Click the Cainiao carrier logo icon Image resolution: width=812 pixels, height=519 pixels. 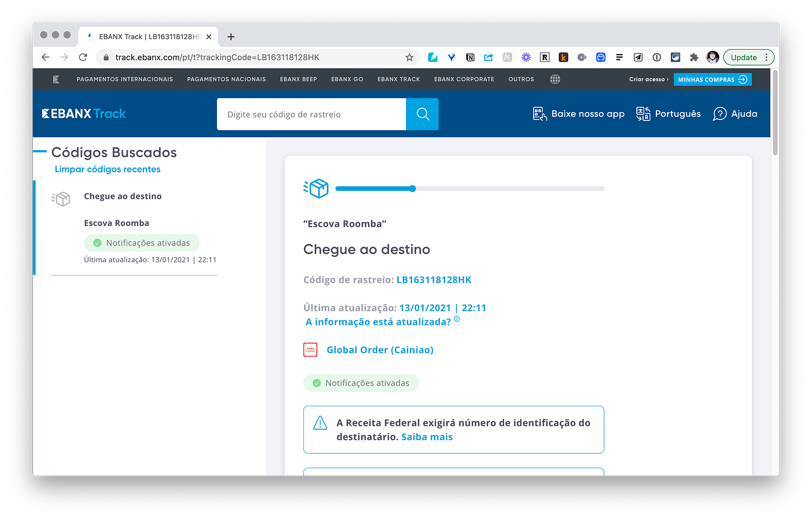pos(310,349)
